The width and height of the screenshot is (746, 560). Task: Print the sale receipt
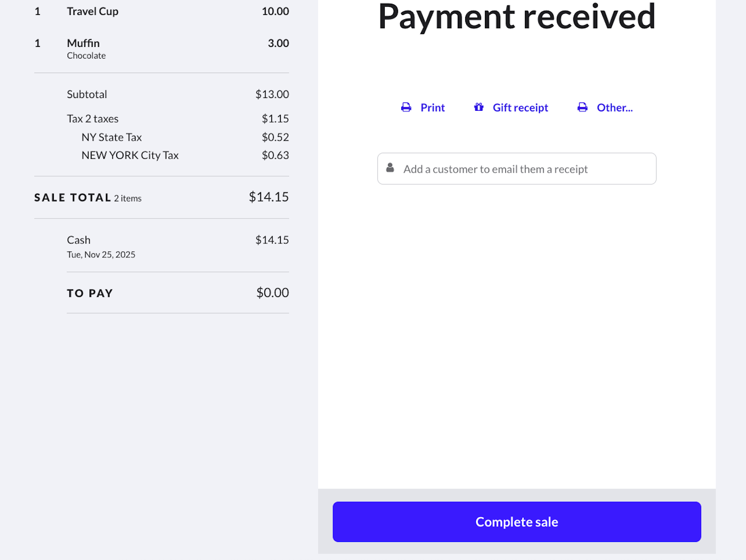[x=432, y=108]
